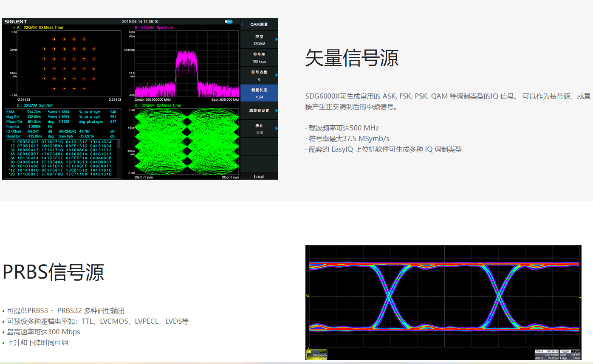593x364 pixels.
Task: Select the 类型 32QAM menu key
Action: pyautogui.click(x=259, y=40)
